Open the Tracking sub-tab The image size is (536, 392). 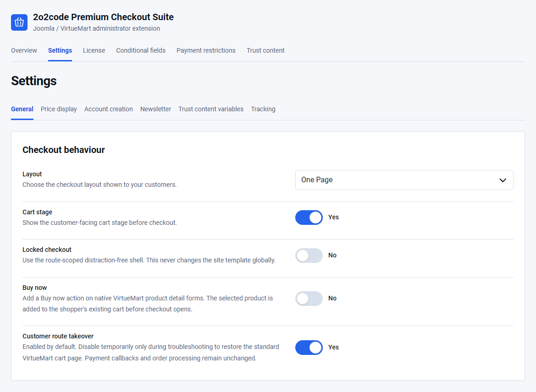[263, 109]
